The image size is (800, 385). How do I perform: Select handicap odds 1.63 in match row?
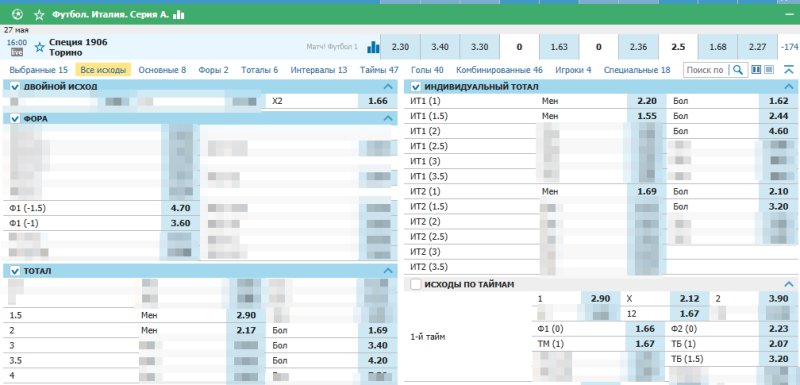[559, 47]
